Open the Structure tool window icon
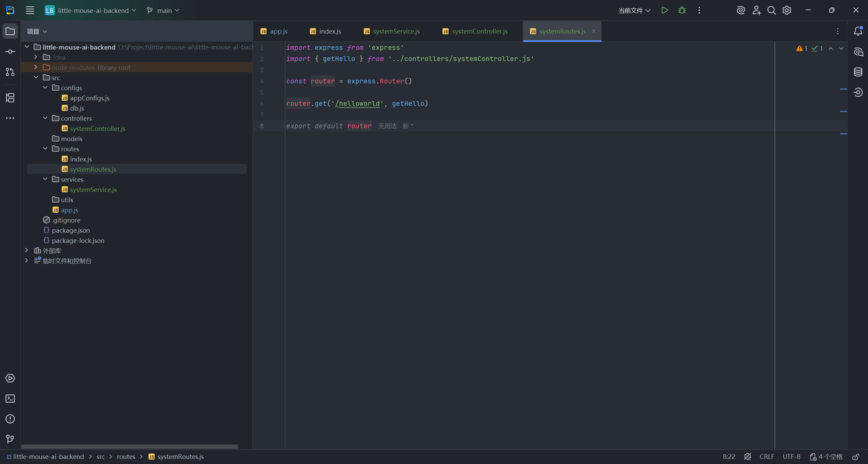 pyautogui.click(x=10, y=98)
